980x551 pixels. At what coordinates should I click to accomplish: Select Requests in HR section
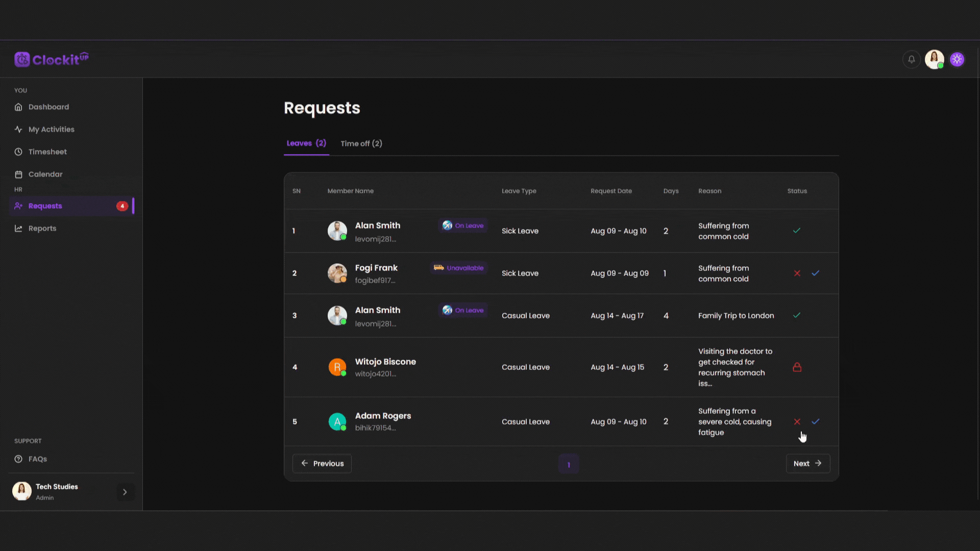click(x=71, y=206)
